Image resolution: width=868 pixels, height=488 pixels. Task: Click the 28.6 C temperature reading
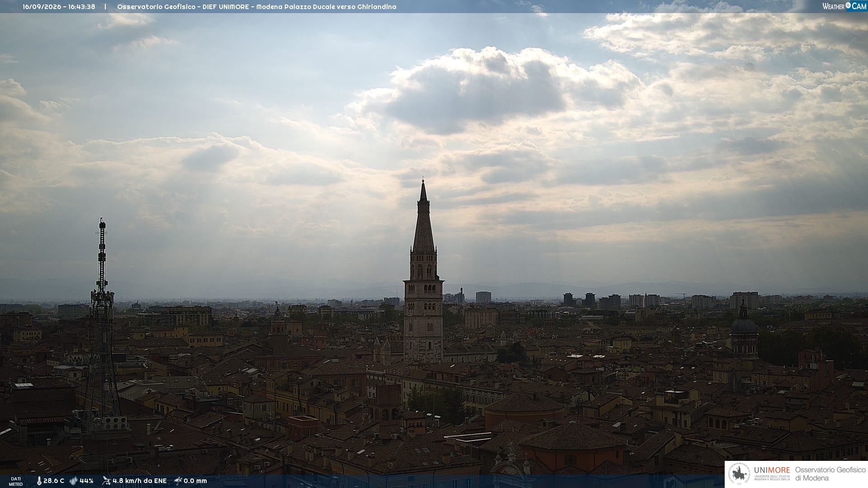tap(54, 481)
